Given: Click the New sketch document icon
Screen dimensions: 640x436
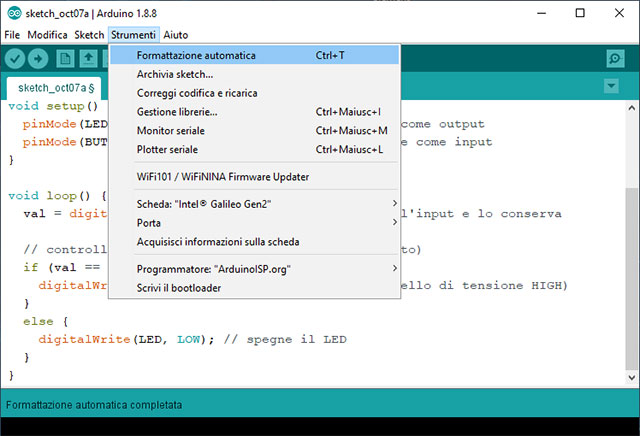Looking at the screenshot, I should pyautogui.click(x=65, y=59).
